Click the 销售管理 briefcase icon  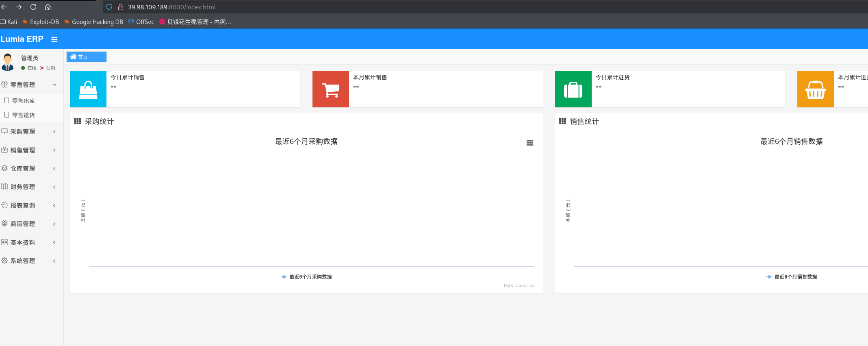tap(4, 150)
